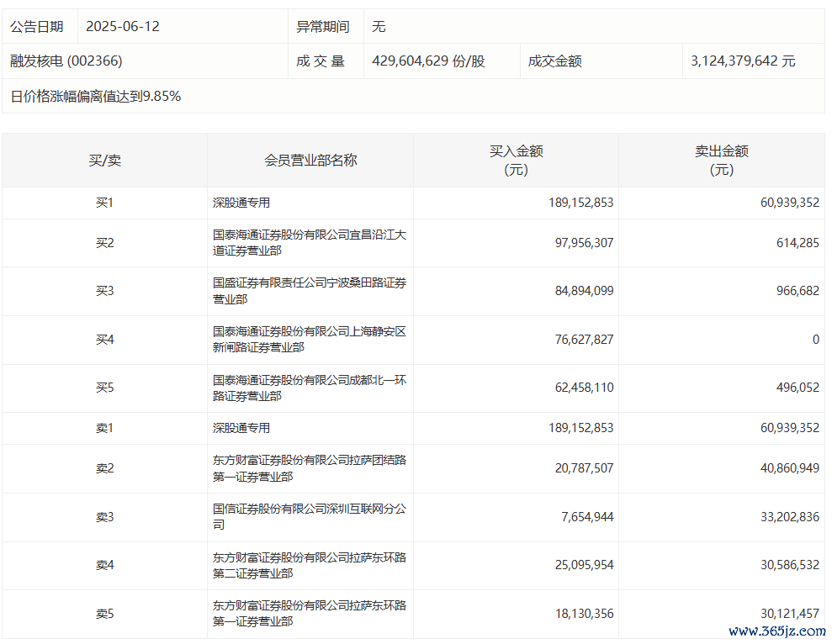The height and width of the screenshot is (644, 832).
Task: Select the 卖5 row label
Action: coord(104,614)
